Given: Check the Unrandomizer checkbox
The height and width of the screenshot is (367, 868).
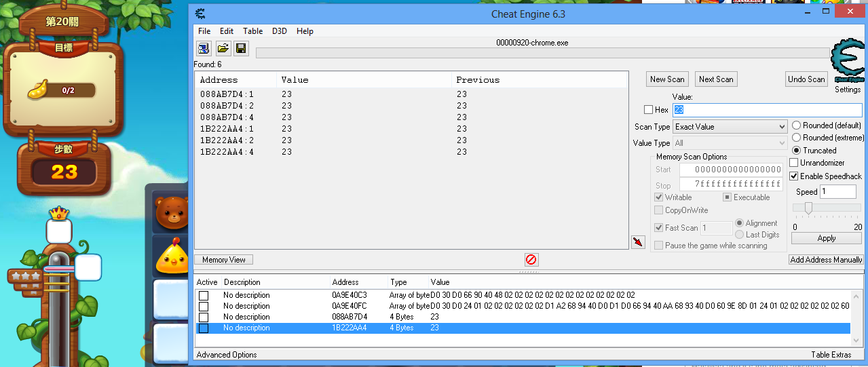Looking at the screenshot, I should click(x=794, y=163).
